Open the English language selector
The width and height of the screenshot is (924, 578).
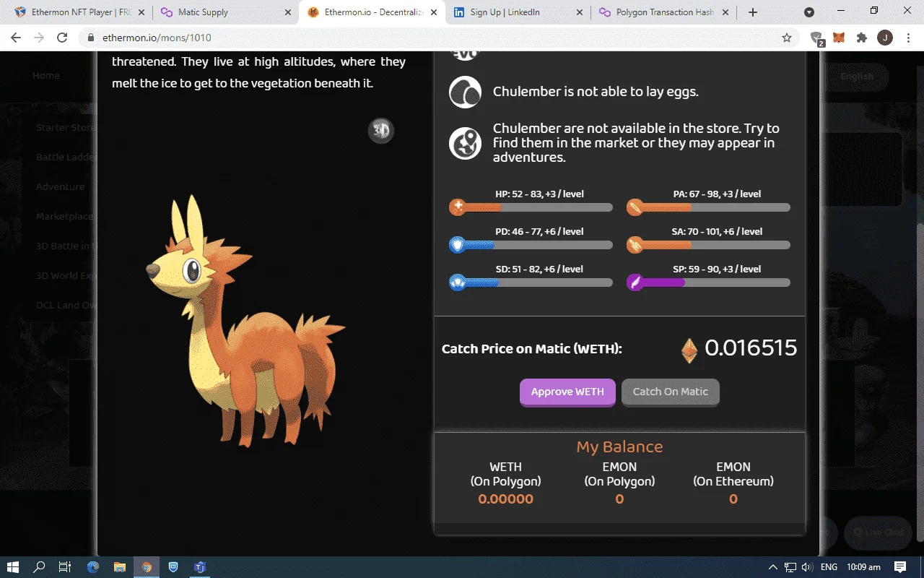tap(857, 77)
